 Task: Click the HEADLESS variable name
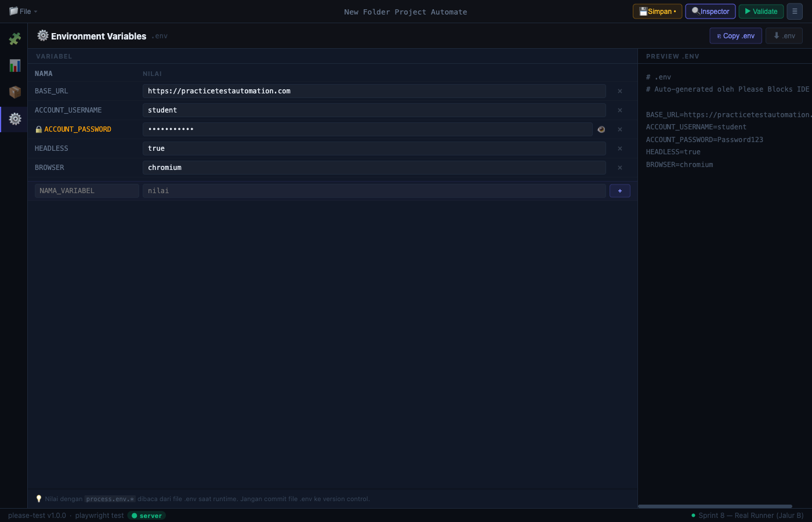[51, 148]
